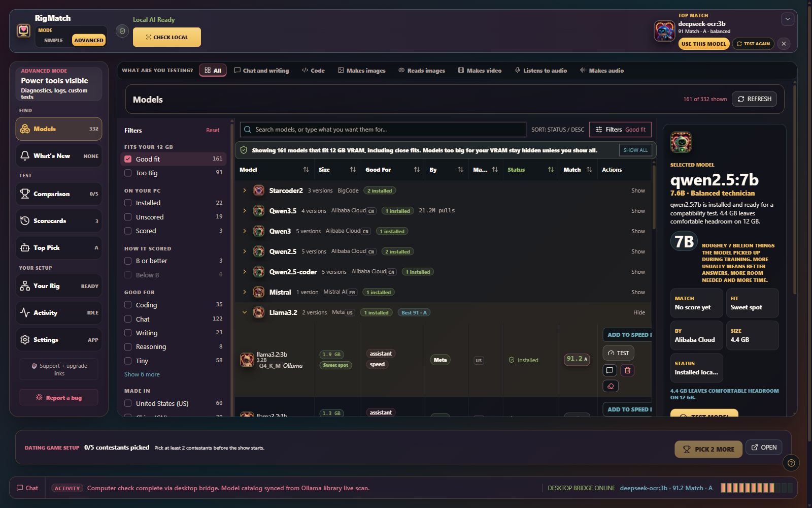812x508 pixels.
Task: Click the desktop bridge activity level meter
Action: (x=757, y=488)
